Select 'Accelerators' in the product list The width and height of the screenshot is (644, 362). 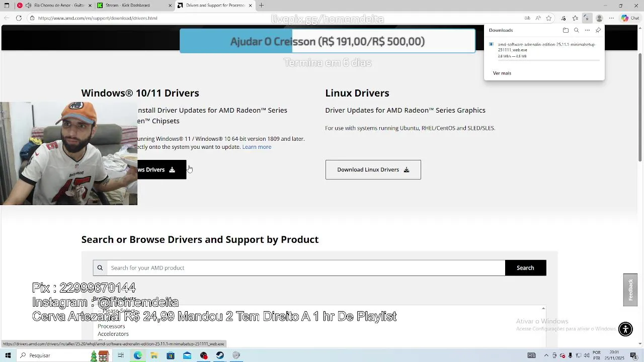pos(113,334)
